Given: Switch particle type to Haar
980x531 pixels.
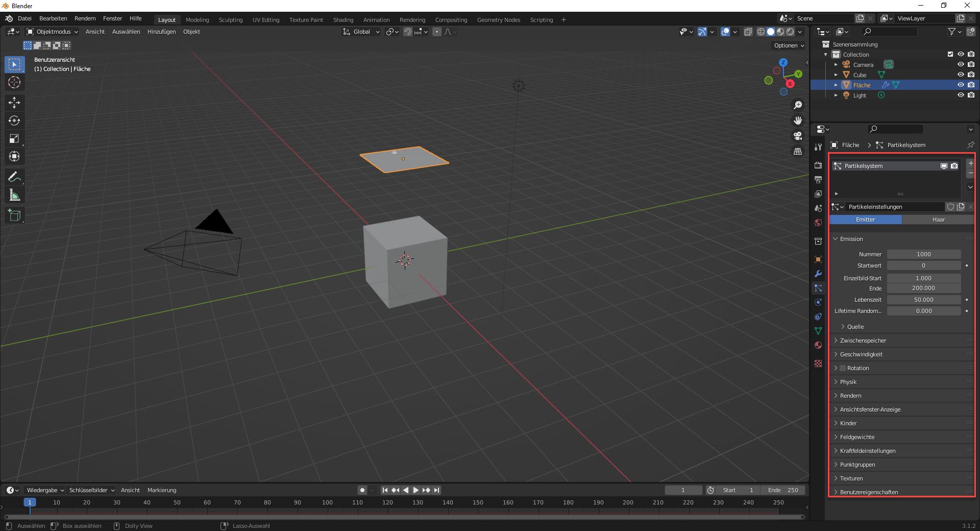Looking at the screenshot, I should pos(938,220).
